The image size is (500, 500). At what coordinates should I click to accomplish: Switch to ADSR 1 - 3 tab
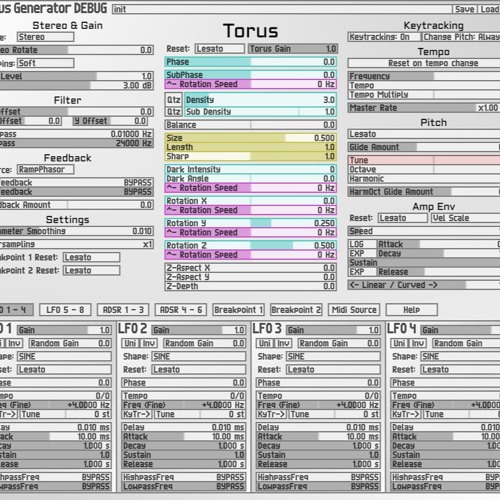click(x=123, y=310)
